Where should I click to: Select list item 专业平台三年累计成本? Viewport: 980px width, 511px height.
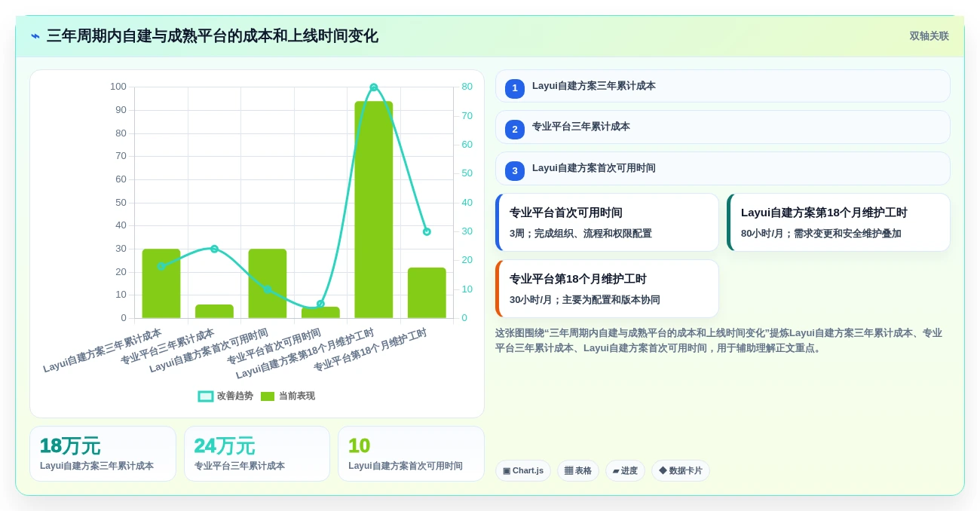pyautogui.click(x=723, y=127)
